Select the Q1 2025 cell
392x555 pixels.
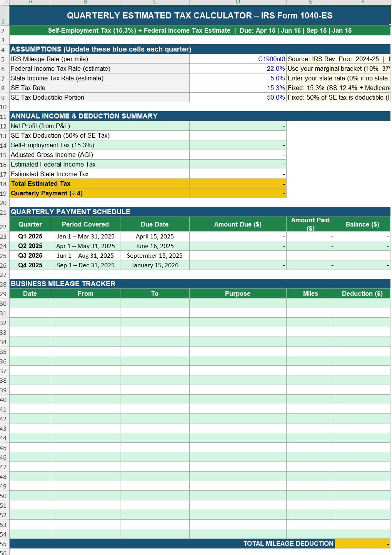30,236
